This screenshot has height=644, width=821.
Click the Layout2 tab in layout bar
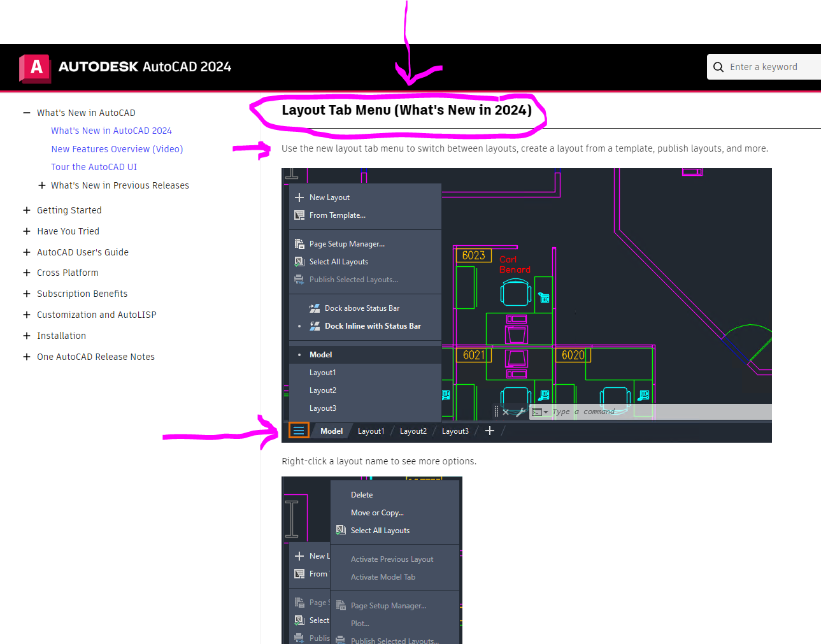pos(413,431)
